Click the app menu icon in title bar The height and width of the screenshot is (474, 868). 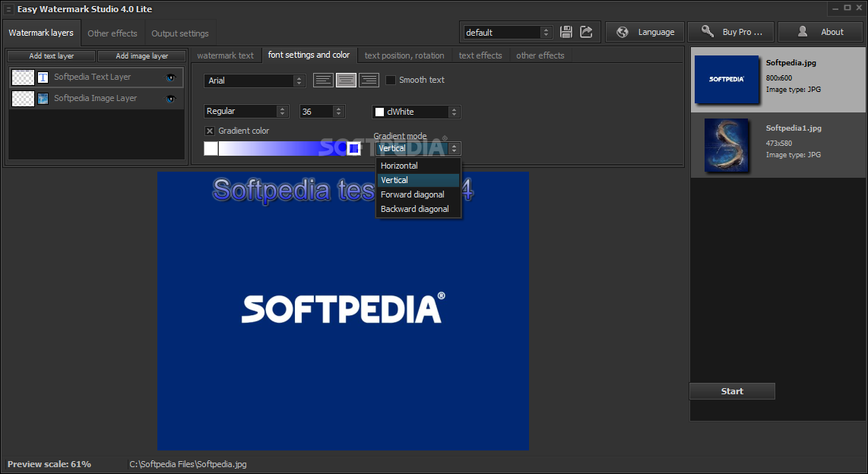(8, 9)
